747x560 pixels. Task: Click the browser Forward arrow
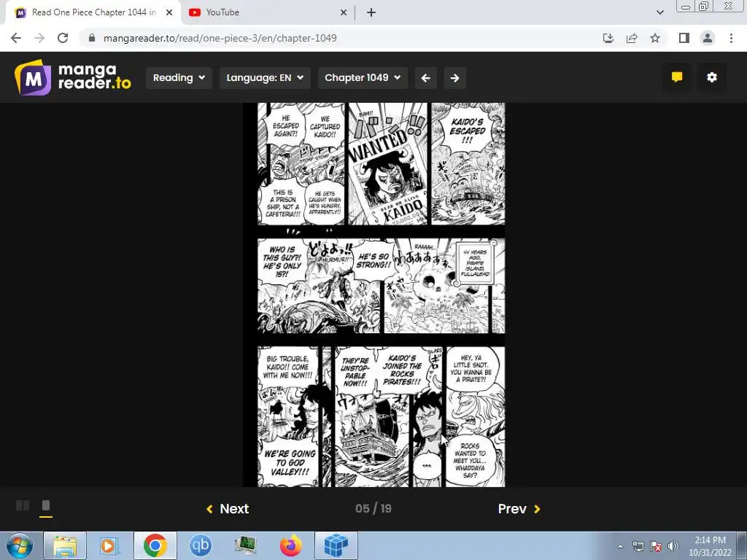[39, 38]
